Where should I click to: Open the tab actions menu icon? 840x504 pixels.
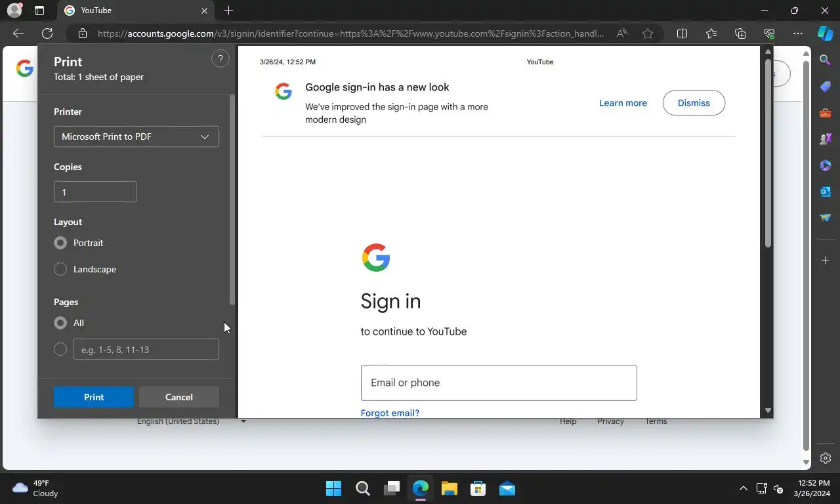pos(39,10)
